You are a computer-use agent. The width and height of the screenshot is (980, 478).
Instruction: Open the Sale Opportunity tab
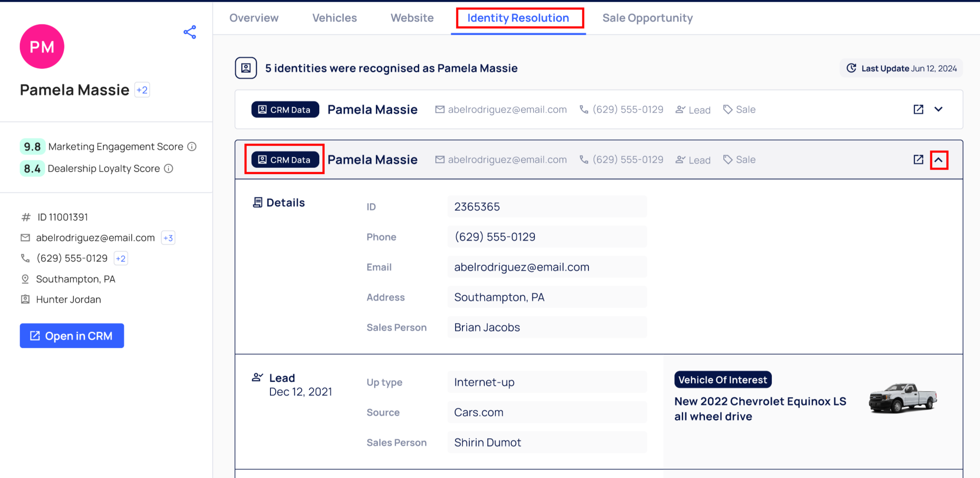pos(647,18)
